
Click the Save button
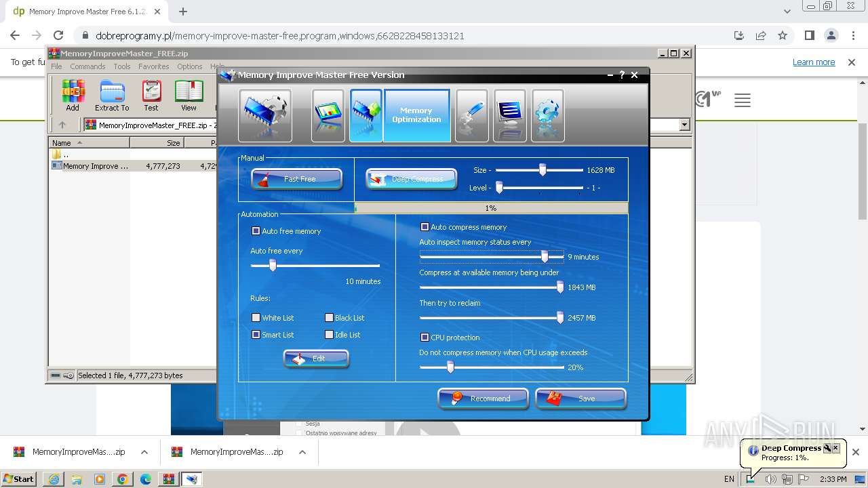[x=580, y=399]
